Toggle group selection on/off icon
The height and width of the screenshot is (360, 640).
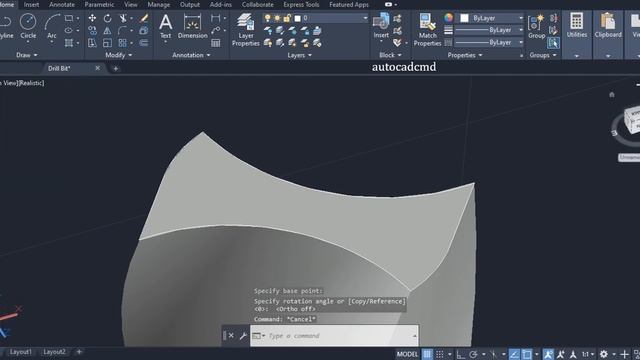point(553,42)
